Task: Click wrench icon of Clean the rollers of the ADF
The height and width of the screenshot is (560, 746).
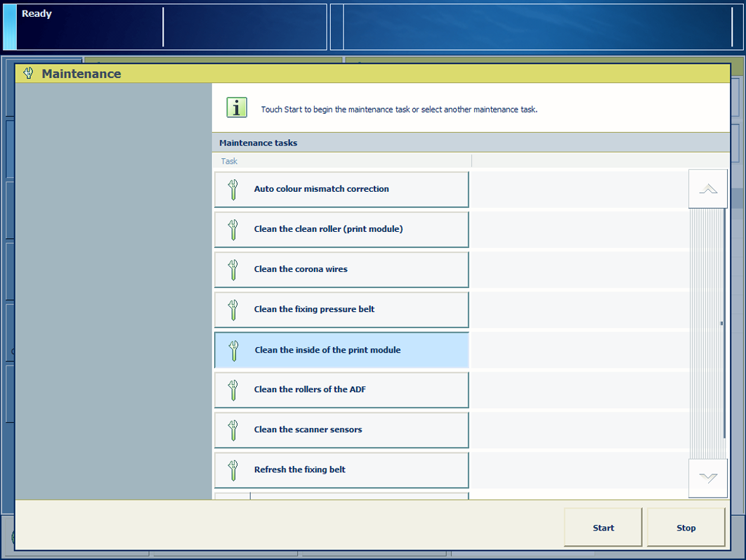Action: point(233,390)
